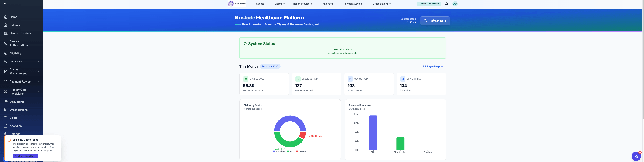Open the Organizations menu in the top bar

click(381, 4)
